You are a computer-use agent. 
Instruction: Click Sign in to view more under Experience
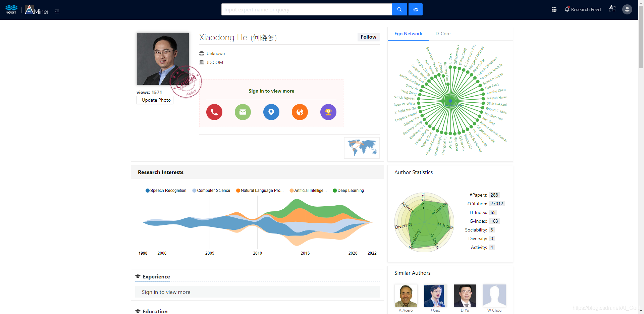[x=166, y=292]
